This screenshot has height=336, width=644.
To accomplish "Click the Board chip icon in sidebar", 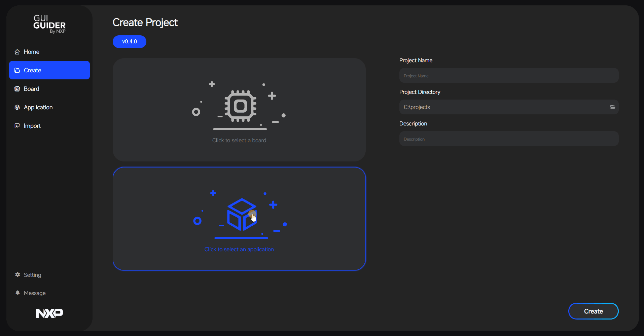I will (x=17, y=89).
